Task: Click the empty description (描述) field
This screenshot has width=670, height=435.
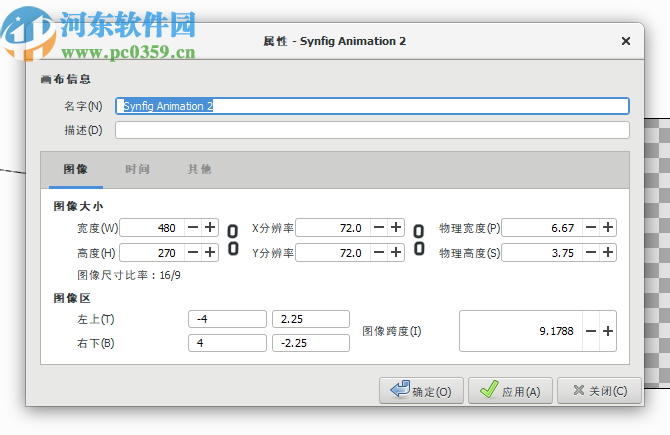Action: pyautogui.click(x=372, y=130)
